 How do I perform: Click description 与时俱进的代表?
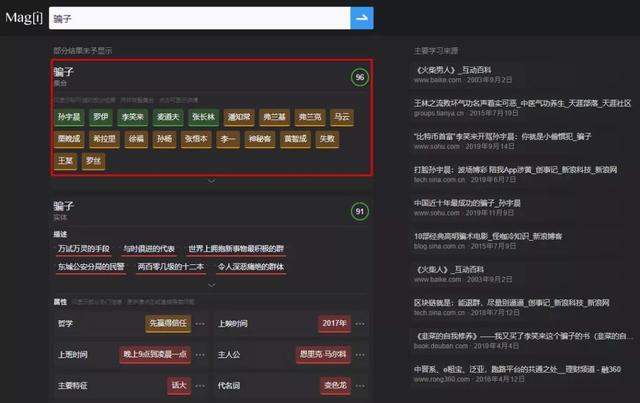149,249
